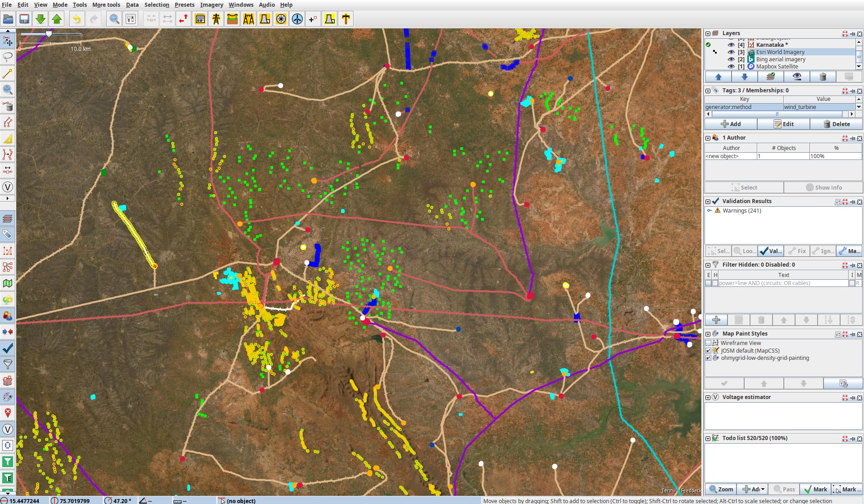Image resolution: width=864 pixels, height=504 pixels.
Task: Click the map zoom slider handle
Action: coord(49,34)
